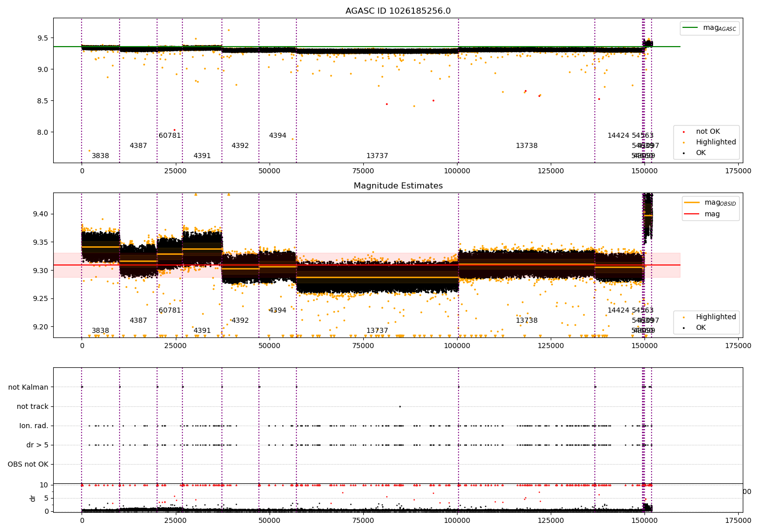760x532 pixels.
Task: Click obsid label 13737 in the AGASC plot
Action: (x=377, y=156)
